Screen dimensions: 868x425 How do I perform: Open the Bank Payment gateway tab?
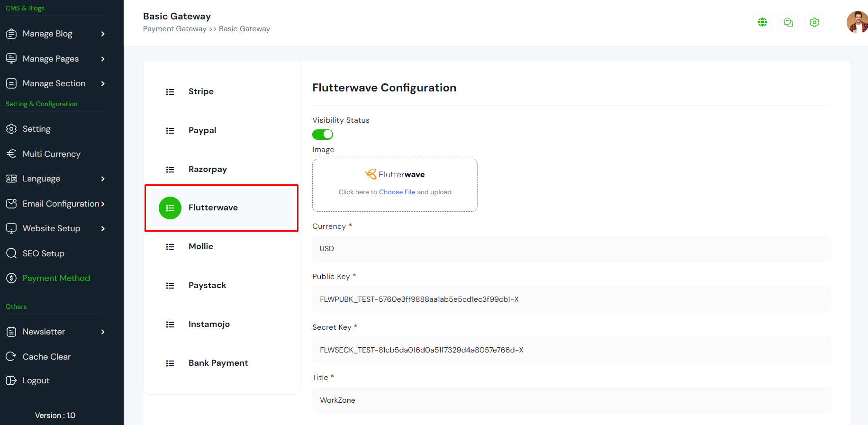(x=218, y=363)
